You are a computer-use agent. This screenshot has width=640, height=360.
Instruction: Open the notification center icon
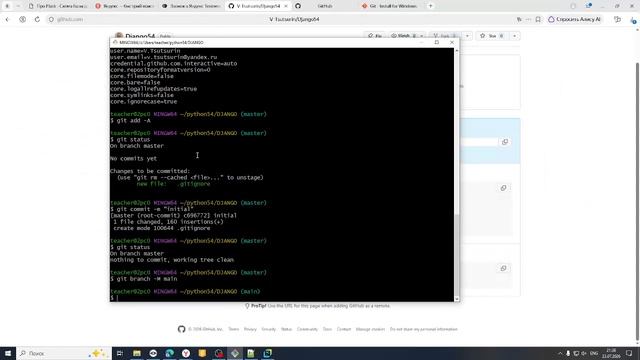(629, 353)
